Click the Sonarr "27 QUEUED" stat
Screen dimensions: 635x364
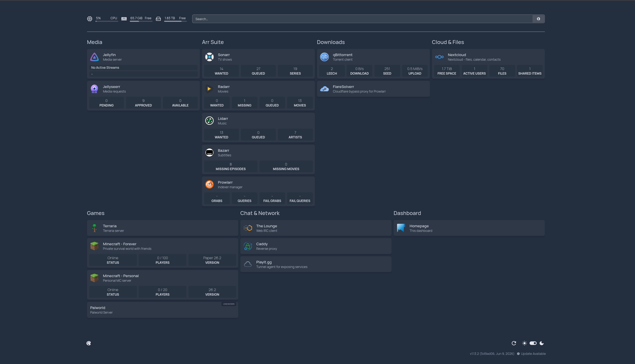click(x=258, y=71)
